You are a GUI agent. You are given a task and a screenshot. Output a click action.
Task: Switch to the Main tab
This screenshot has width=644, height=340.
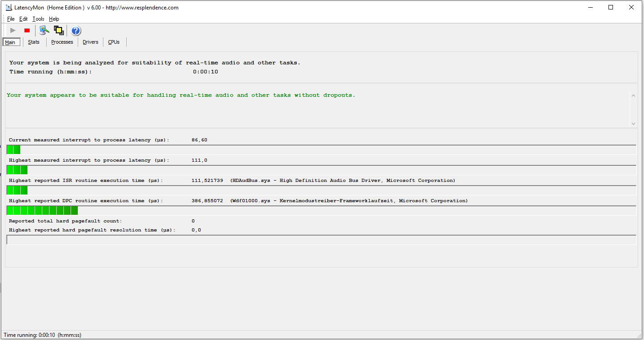(10, 42)
